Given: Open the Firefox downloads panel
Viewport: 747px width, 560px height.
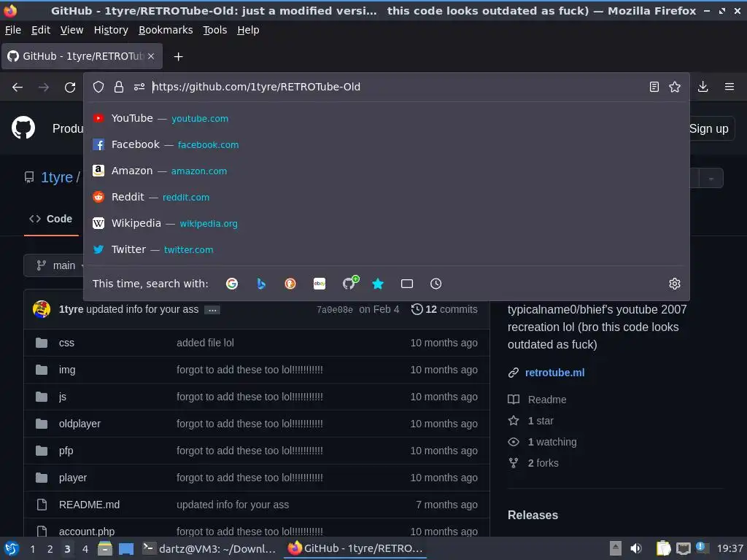Looking at the screenshot, I should [703, 87].
